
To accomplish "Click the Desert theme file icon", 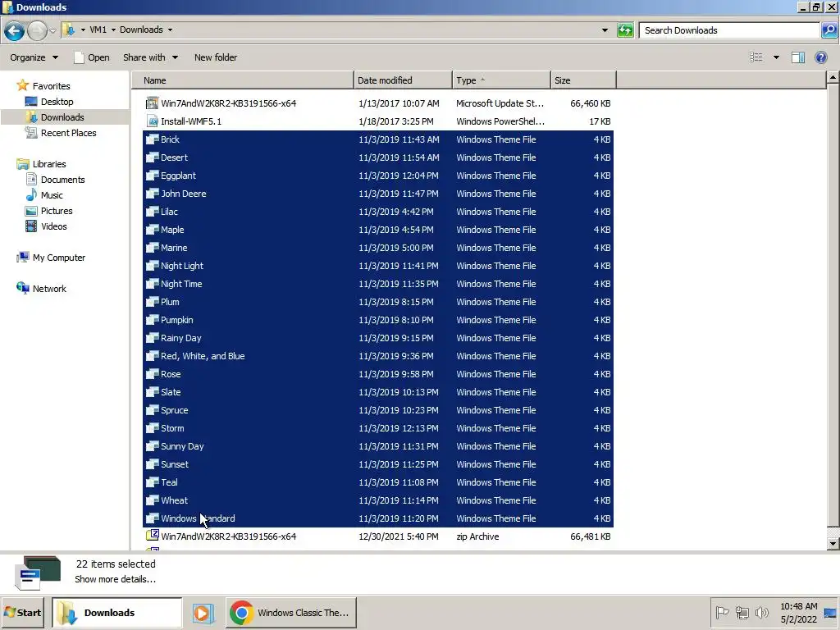I will (x=153, y=157).
